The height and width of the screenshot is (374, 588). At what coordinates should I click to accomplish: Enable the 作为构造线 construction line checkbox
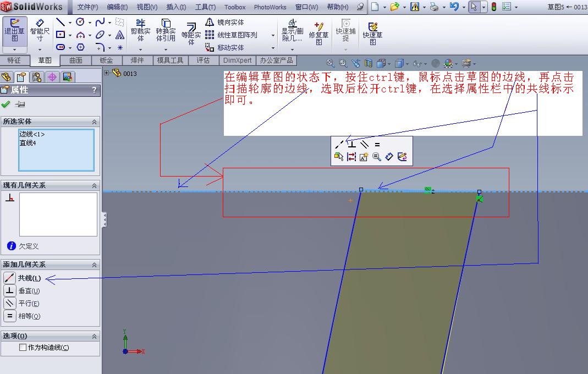coord(23,348)
